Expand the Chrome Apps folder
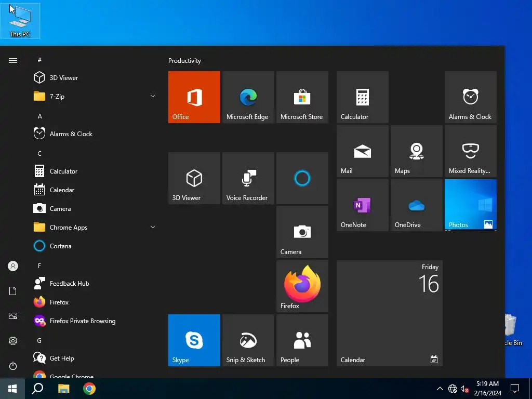This screenshot has width=532, height=399. (x=95, y=228)
